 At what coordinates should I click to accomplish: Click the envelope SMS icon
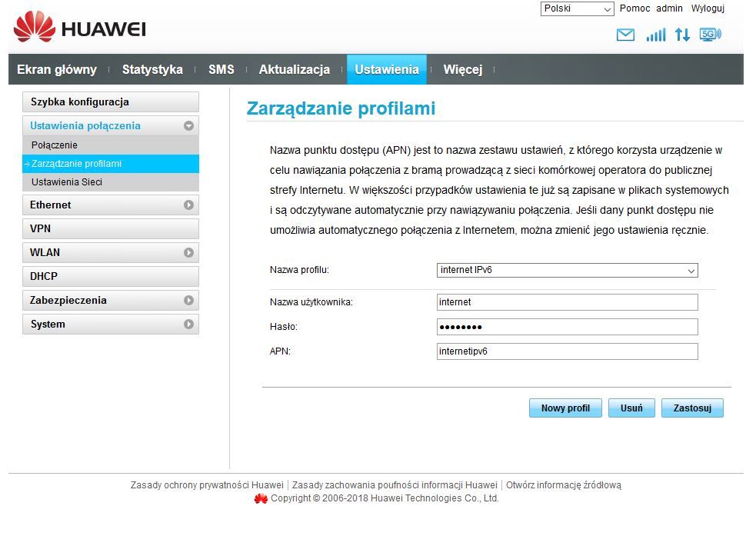click(625, 35)
